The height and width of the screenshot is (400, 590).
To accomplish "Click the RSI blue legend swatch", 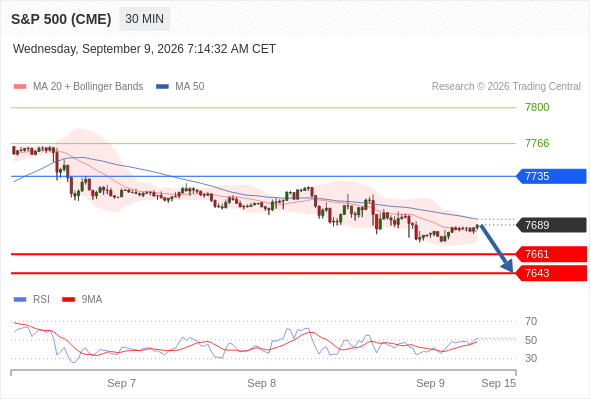I will pos(20,300).
